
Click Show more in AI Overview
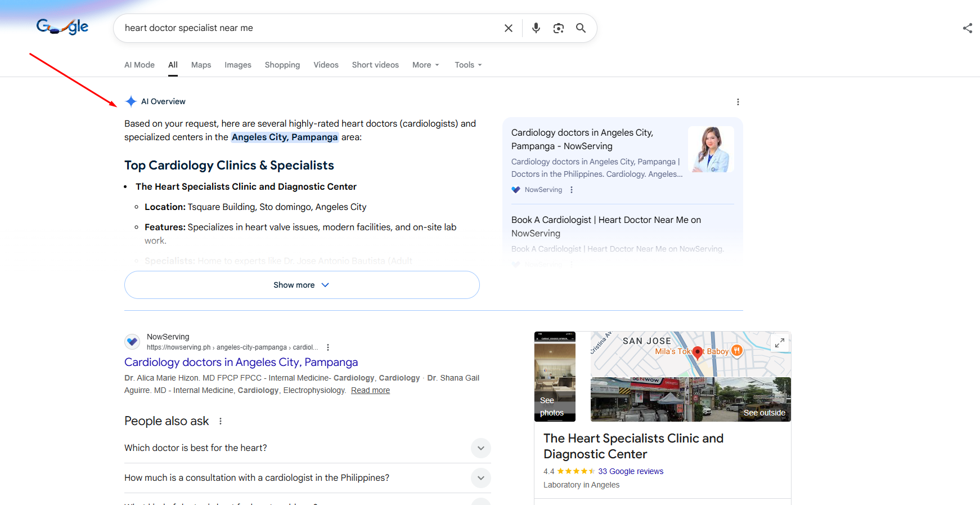pyautogui.click(x=302, y=285)
